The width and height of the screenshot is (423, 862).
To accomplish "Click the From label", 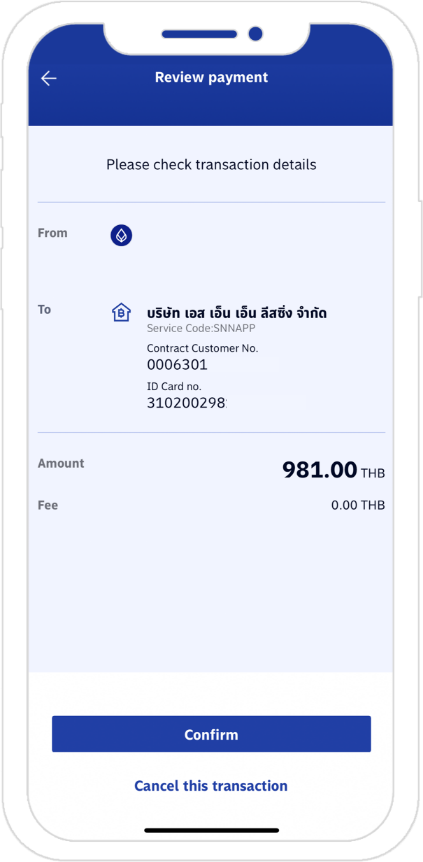I will [x=53, y=233].
